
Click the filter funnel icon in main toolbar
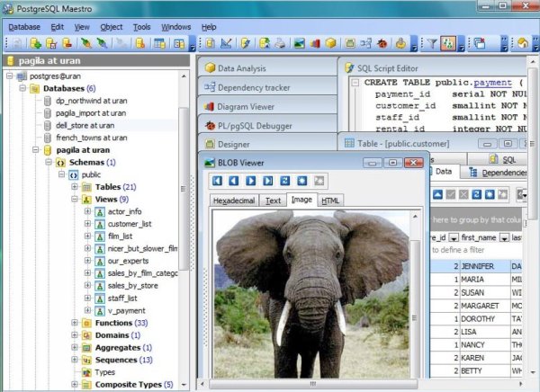click(431, 43)
